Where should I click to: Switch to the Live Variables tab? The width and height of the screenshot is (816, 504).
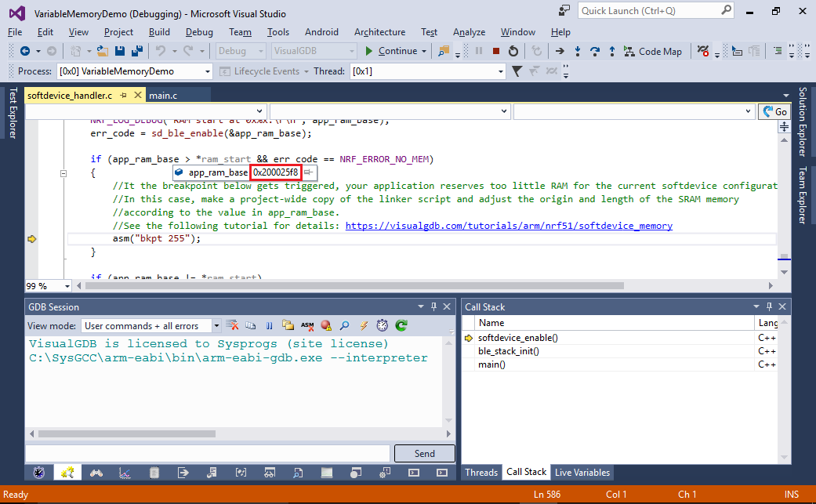(582, 473)
